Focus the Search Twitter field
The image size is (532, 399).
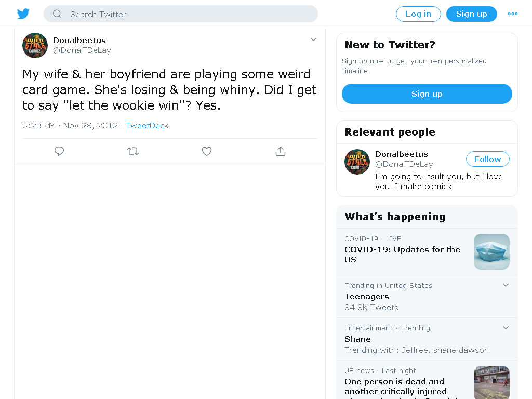(x=180, y=14)
